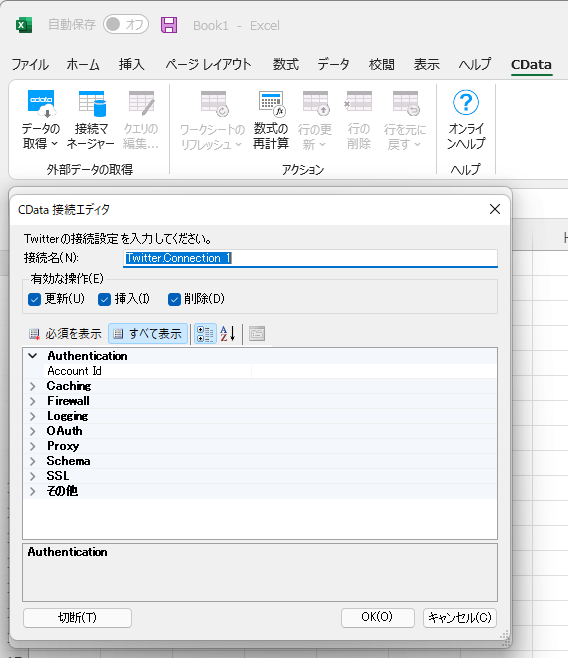Click the Account Id value field

(x=374, y=371)
